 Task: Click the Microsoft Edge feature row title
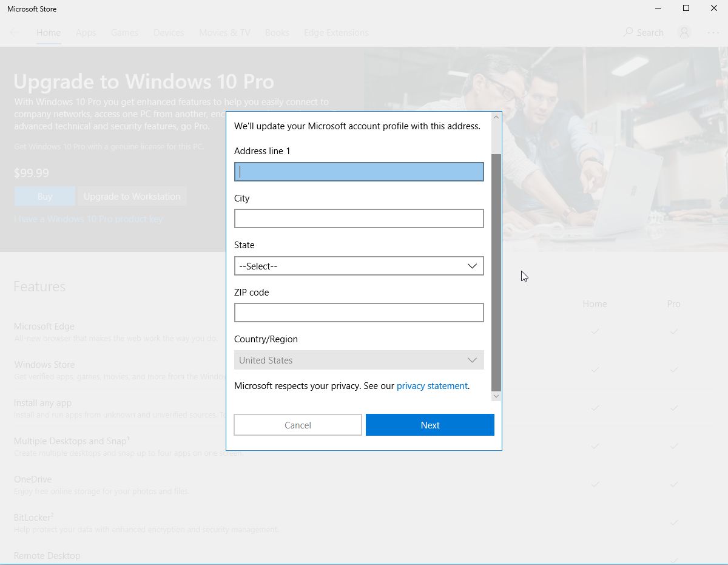[x=44, y=326]
